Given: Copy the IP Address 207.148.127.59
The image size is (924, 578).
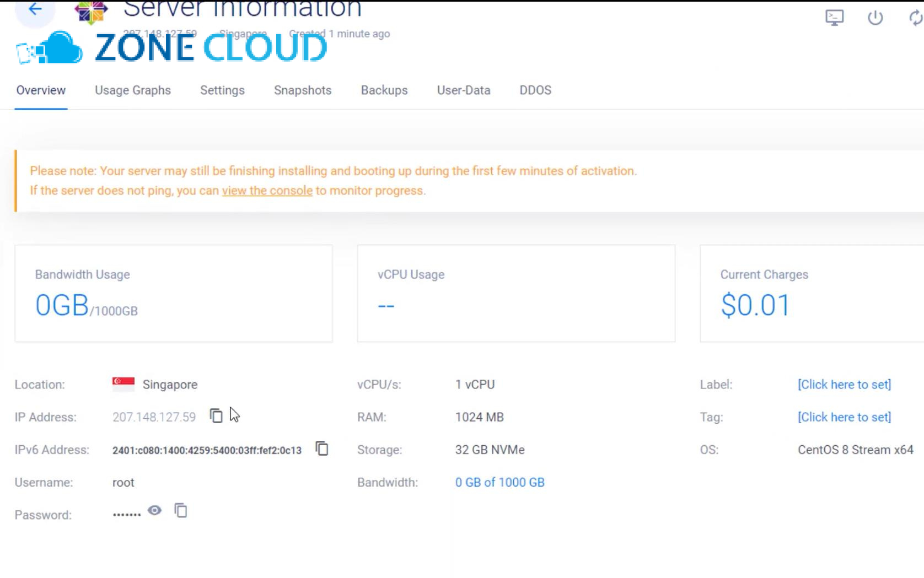Looking at the screenshot, I should pyautogui.click(x=216, y=417).
